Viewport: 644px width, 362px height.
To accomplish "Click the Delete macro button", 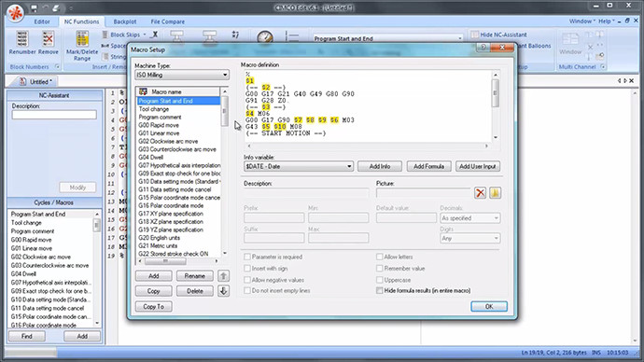I will pyautogui.click(x=195, y=291).
